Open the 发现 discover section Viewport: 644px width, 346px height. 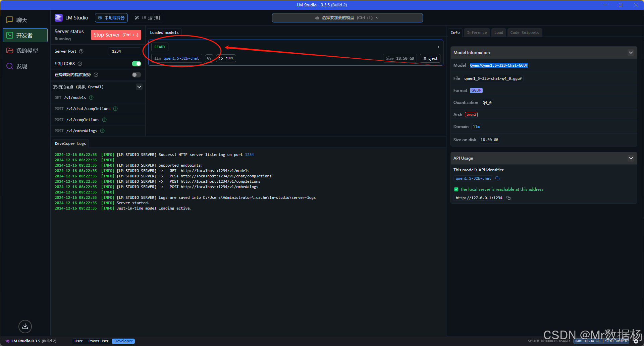pyautogui.click(x=25, y=66)
